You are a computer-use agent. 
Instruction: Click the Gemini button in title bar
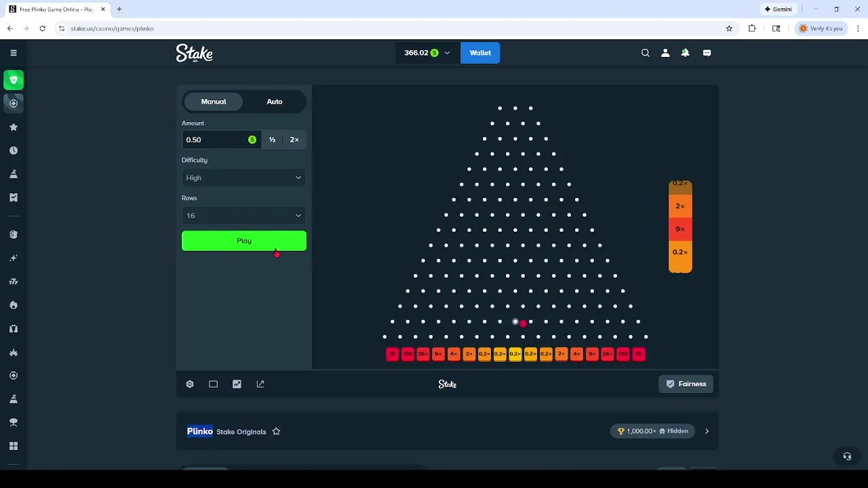(x=778, y=9)
